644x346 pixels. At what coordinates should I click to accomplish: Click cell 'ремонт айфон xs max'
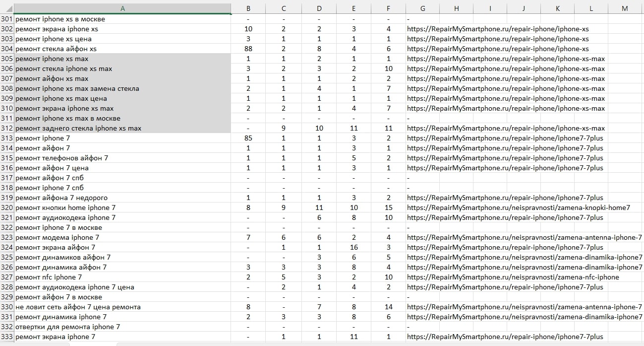[123, 78]
